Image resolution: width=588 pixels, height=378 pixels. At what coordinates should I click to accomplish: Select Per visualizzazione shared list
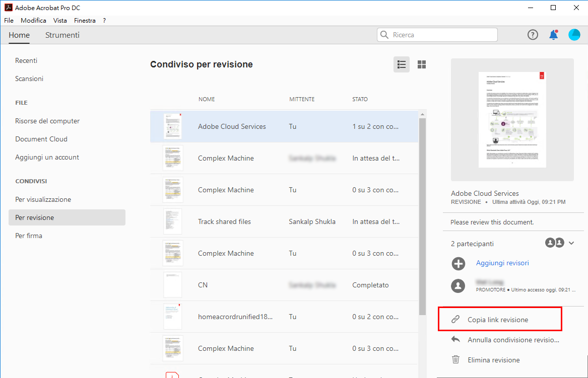(x=43, y=200)
